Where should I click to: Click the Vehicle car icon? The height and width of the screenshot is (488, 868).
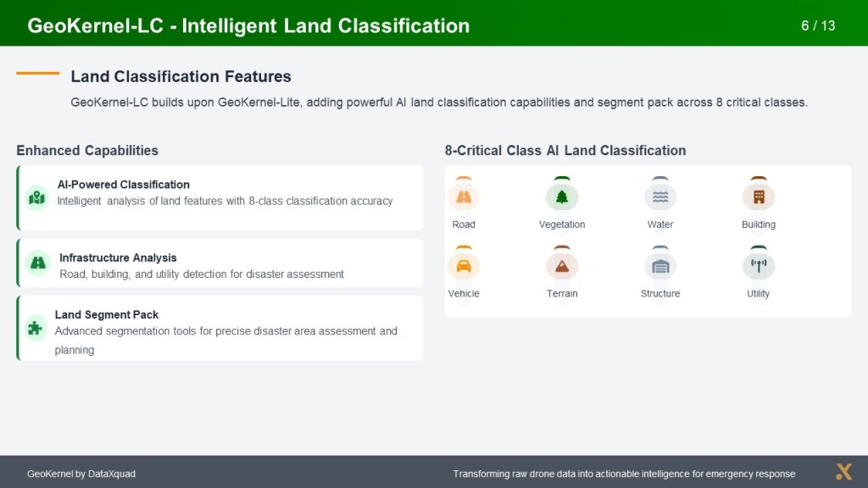click(464, 266)
